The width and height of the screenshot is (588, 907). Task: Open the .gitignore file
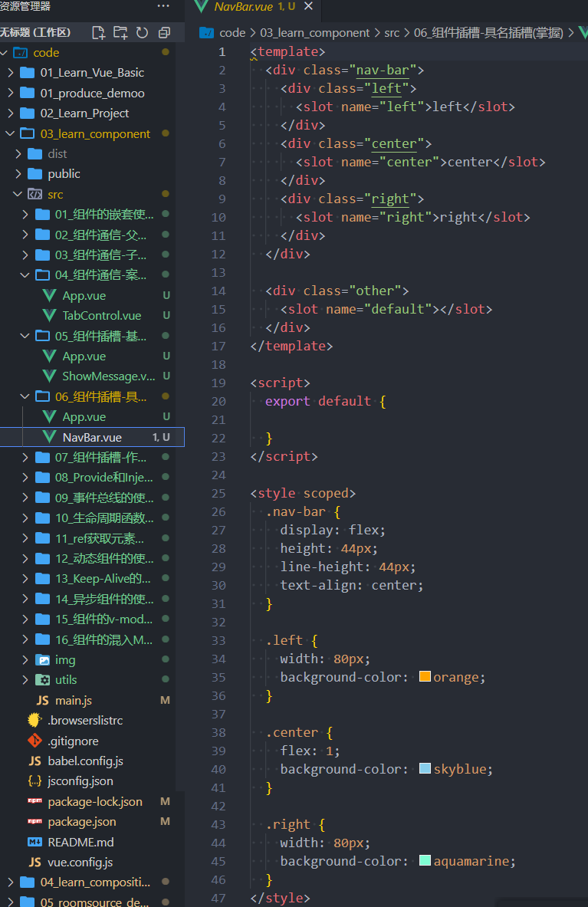click(x=73, y=741)
